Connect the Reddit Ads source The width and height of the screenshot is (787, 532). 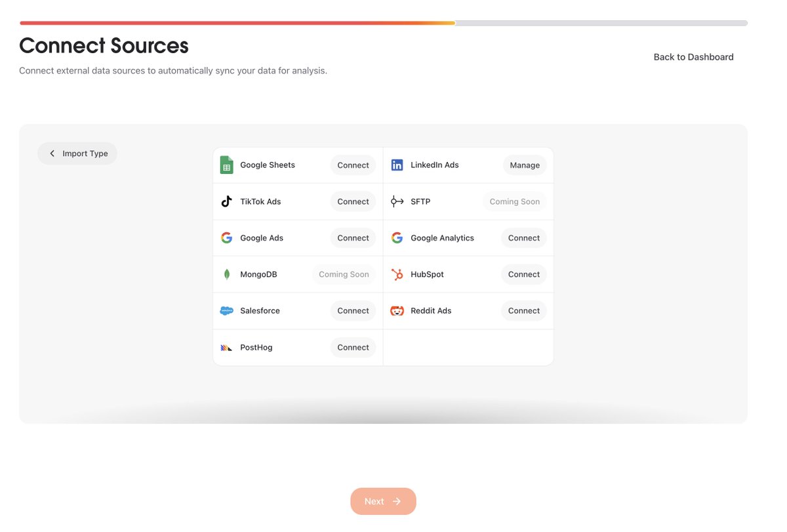pyautogui.click(x=523, y=311)
